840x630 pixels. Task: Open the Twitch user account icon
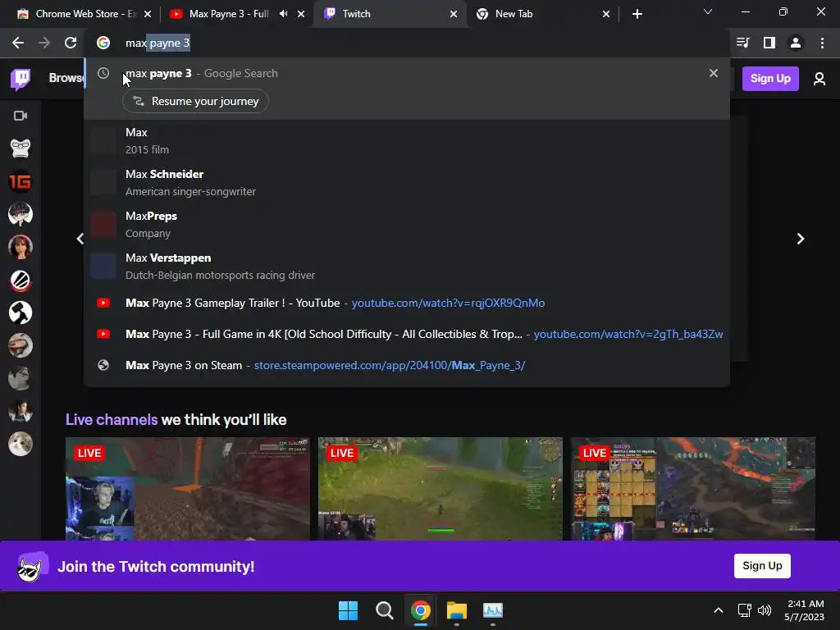(819, 79)
